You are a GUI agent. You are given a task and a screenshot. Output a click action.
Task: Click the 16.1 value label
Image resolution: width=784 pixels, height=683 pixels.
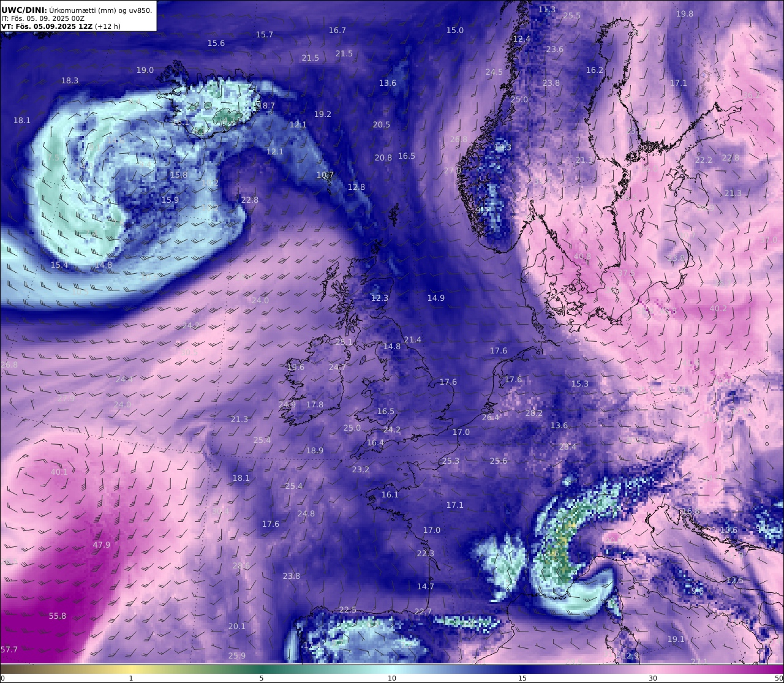[x=390, y=495]
